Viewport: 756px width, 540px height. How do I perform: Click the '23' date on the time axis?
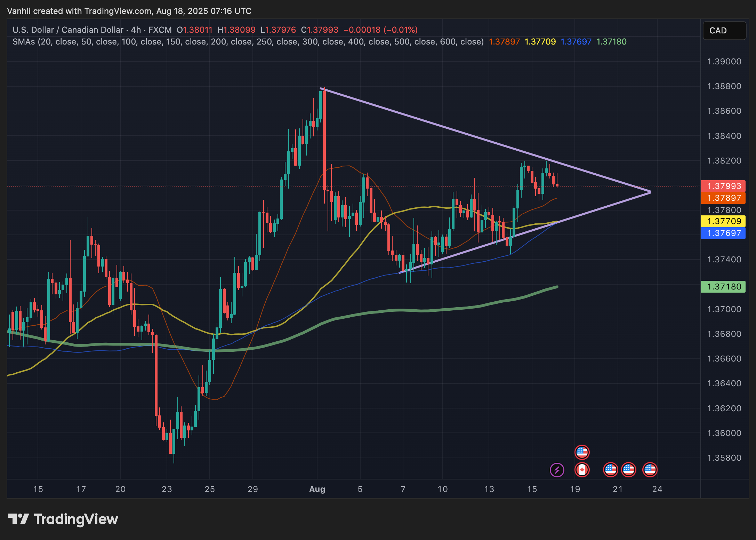(x=167, y=489)
